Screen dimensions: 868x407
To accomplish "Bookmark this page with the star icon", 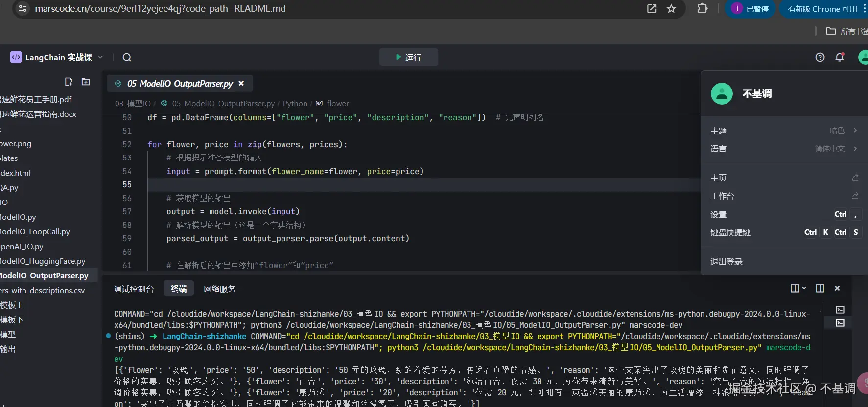I will 671,9.
